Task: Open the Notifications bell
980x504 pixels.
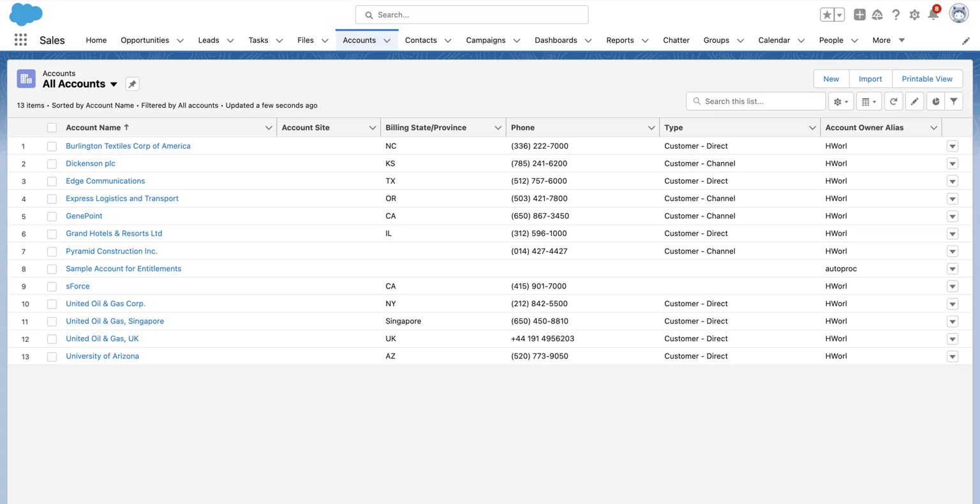Action: (933, 14)
